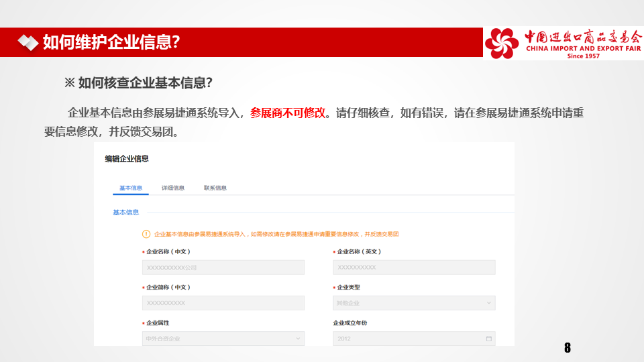The image size is (644, 362).
Task: Click the Canton Fair flower logo
Action: pos(502,43)
